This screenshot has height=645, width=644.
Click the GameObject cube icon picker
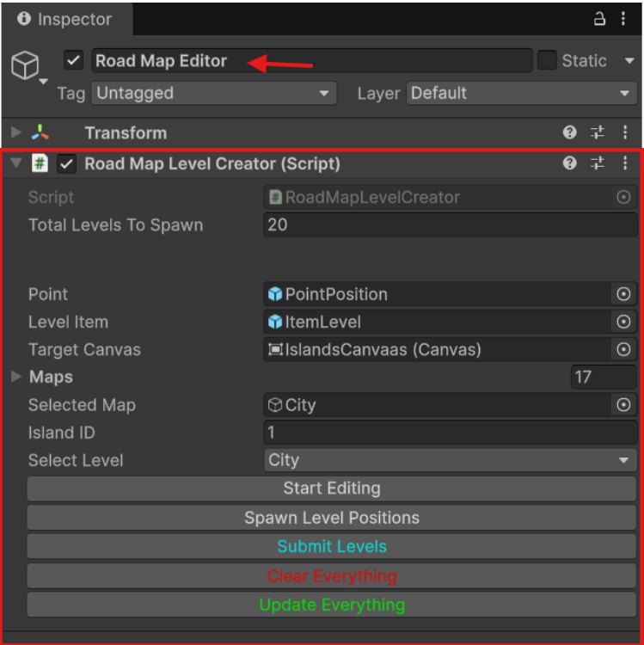(25, 65)
